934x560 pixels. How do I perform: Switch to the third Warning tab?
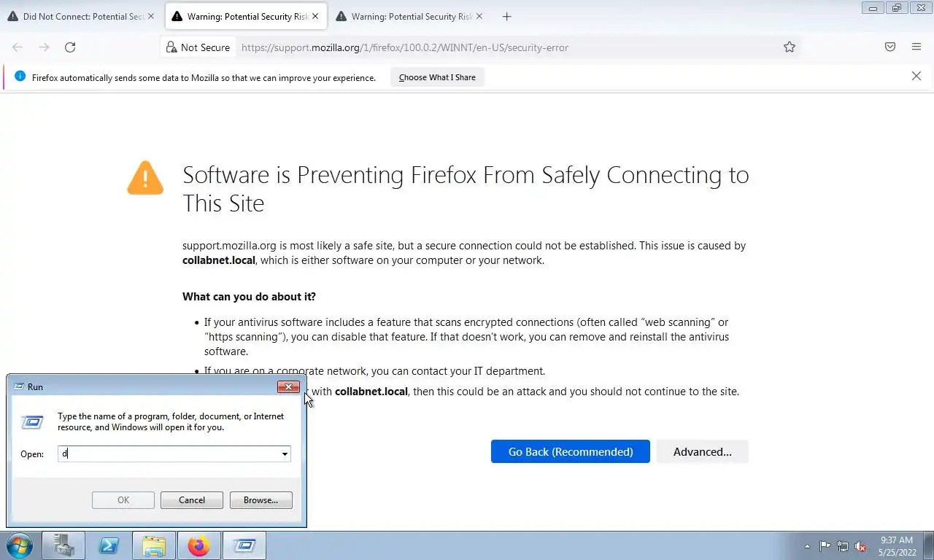click(x=410, y=16)
